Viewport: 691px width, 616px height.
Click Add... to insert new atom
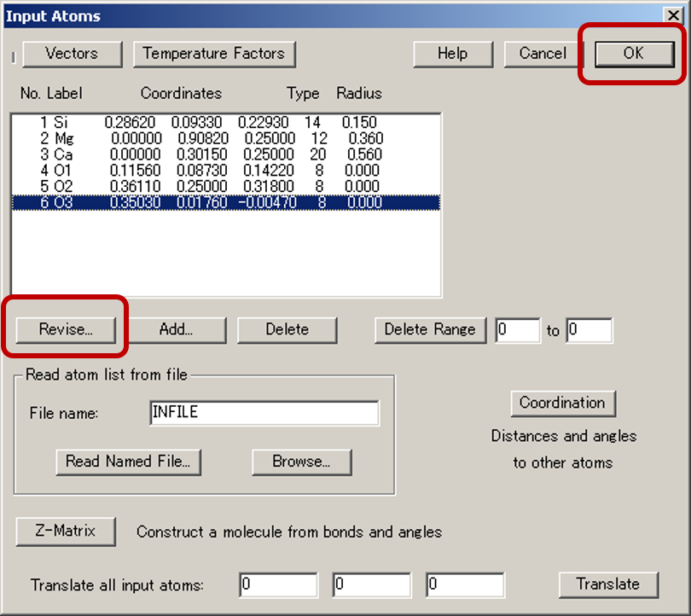pos(177,329)
